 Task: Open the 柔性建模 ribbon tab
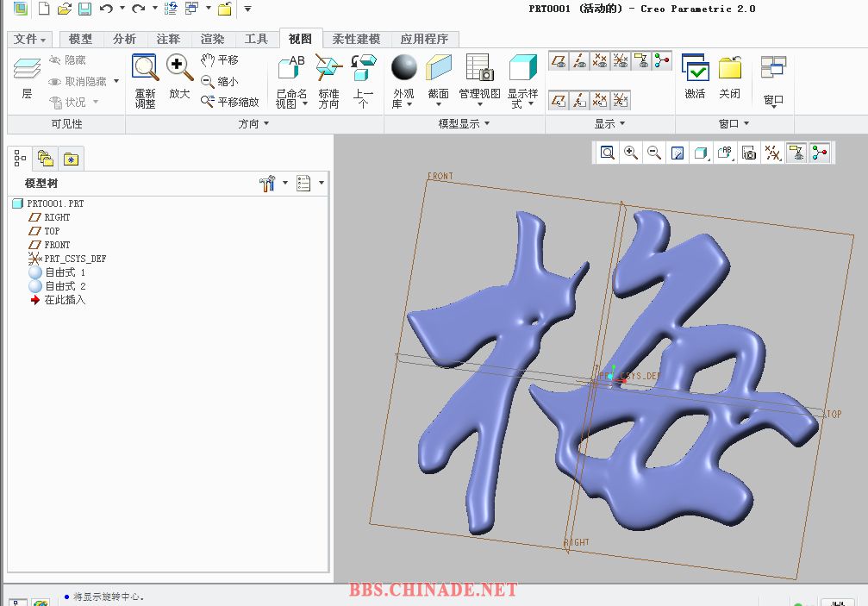click(x=356, y=40)
